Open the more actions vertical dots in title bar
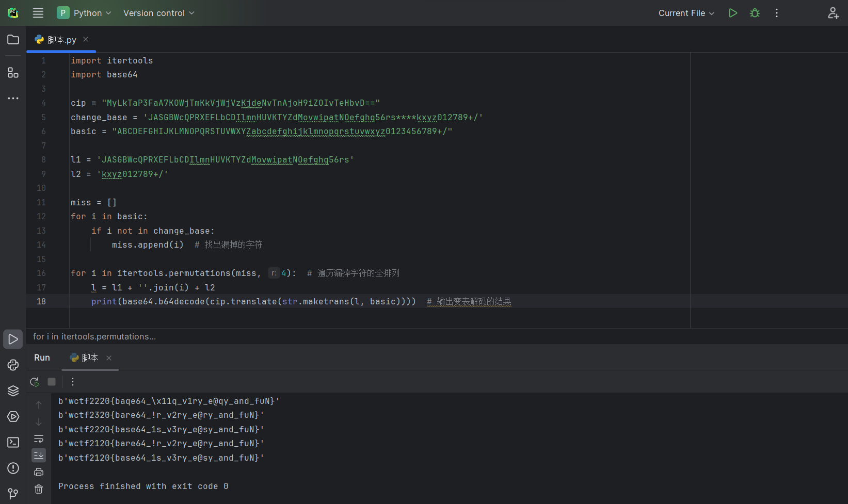 [x=777, y=13]
